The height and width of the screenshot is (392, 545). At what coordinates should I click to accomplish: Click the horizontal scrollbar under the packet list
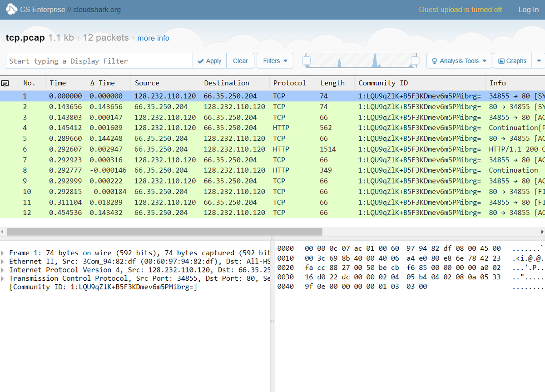[164, 232]
